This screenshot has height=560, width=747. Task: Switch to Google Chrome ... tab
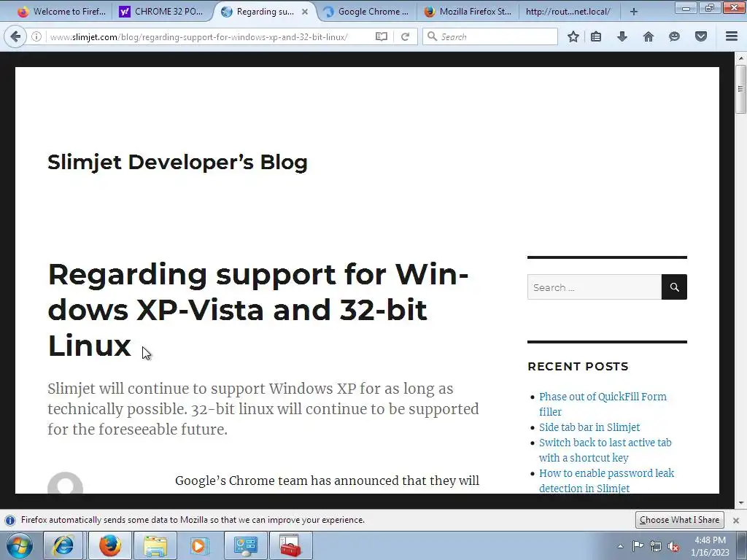click(367, 12)
